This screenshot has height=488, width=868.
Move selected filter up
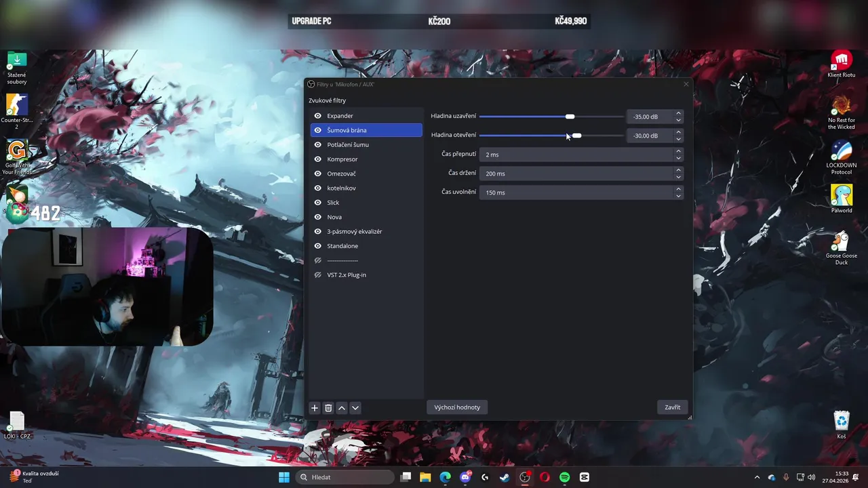point(342,407)
